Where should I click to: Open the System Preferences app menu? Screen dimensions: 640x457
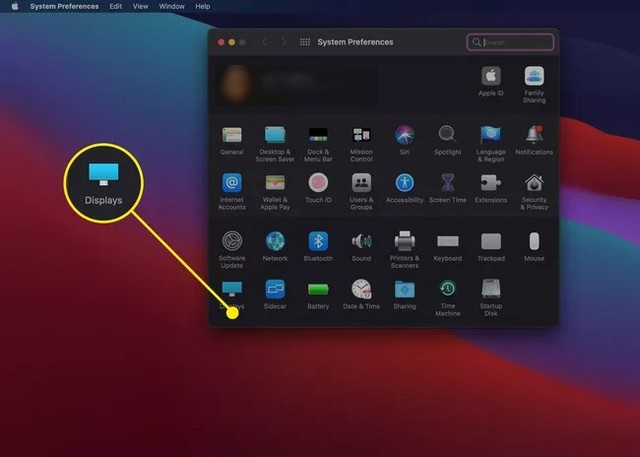(64, 7)
